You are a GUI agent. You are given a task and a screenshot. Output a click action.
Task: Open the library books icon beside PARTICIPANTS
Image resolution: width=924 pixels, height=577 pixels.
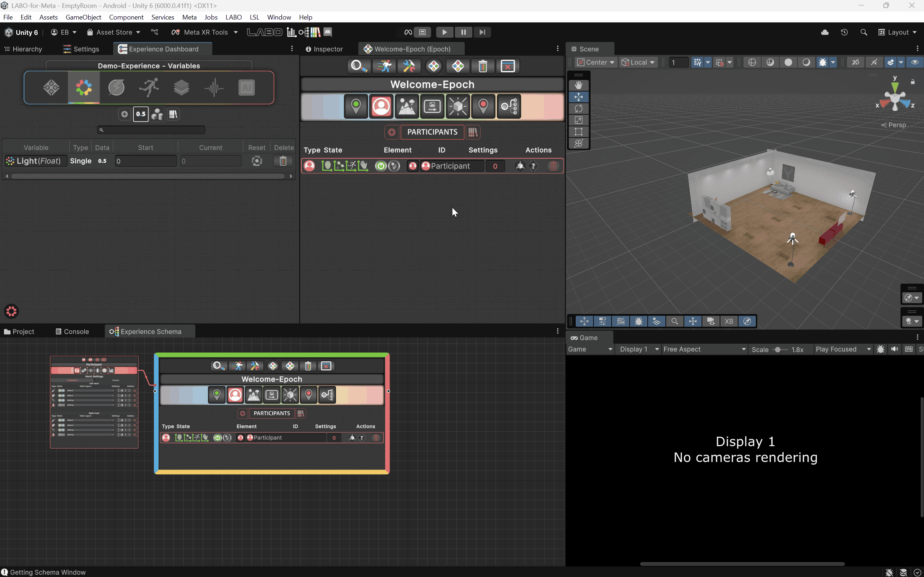(473, 132)
